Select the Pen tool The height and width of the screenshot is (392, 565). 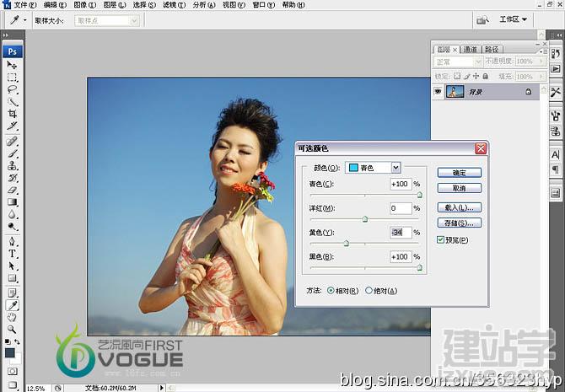coord(12,241)
